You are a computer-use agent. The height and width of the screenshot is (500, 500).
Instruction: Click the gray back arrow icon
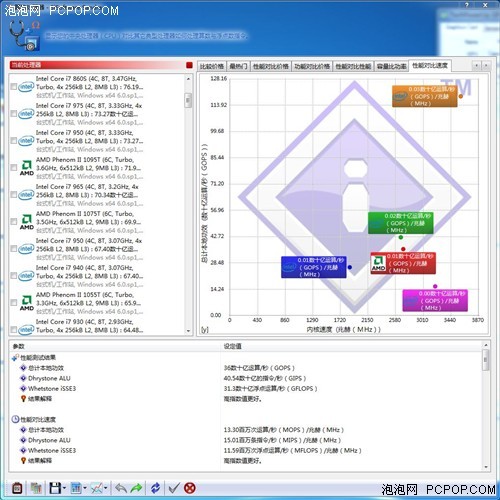tap(121, 488)
